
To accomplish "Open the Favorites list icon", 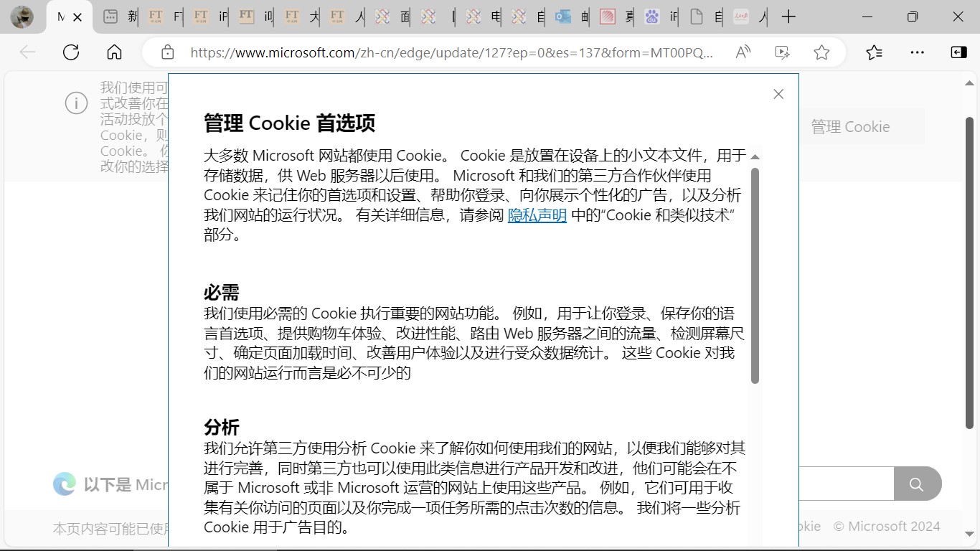I will tap(874, 52).
